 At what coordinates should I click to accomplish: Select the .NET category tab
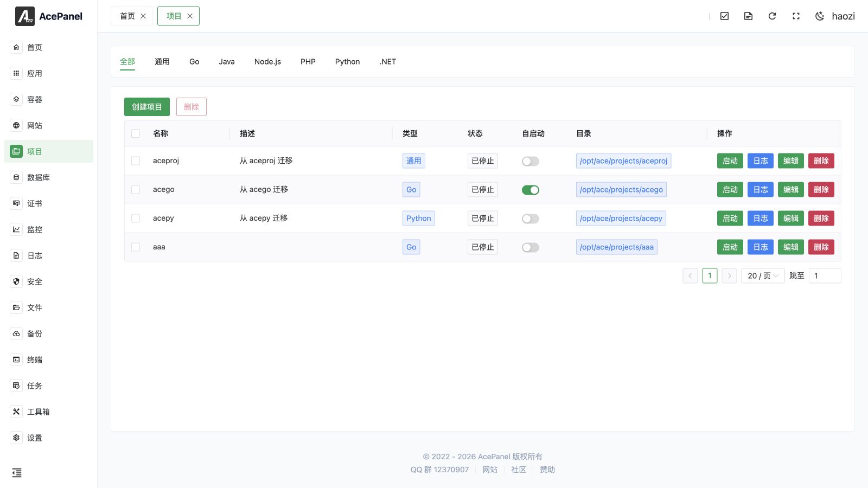388,62
